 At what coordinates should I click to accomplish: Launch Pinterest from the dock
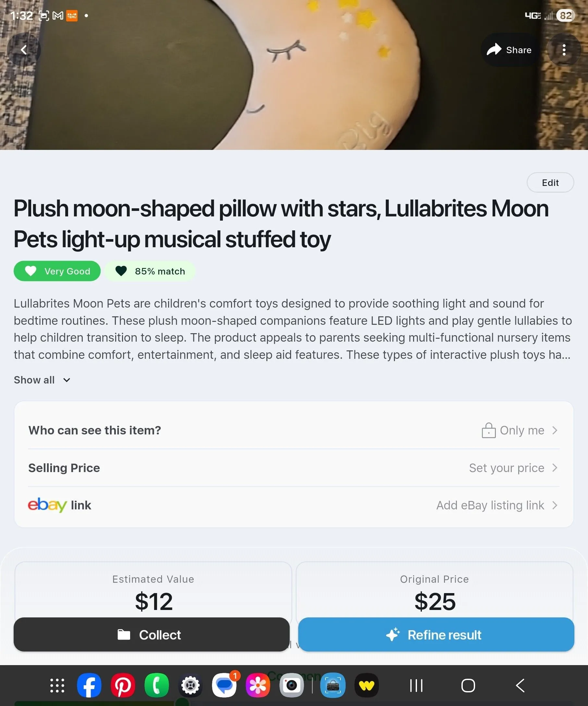tap(123, 685)
